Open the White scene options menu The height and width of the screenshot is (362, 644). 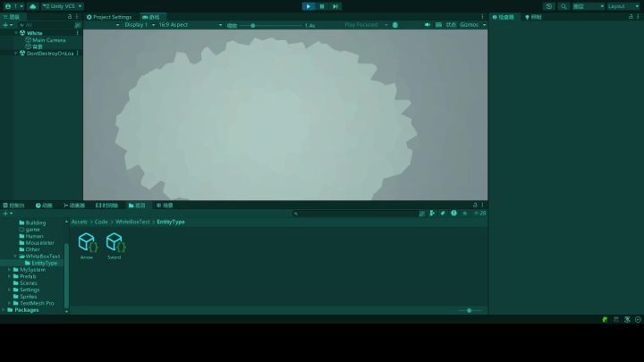[x=77, y=33]
